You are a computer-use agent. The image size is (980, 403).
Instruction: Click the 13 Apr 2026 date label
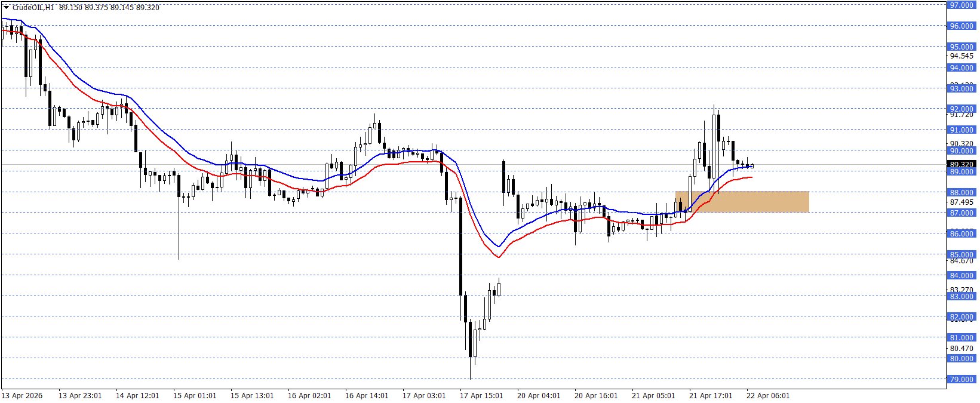(x=22, y=396)
